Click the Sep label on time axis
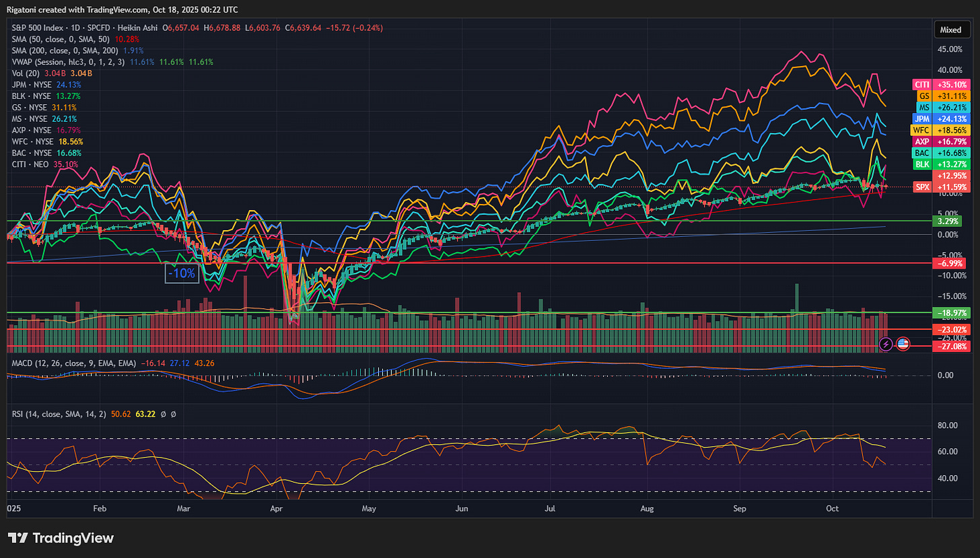The height and width of the screenshot is (558, 980). [740, 510]
